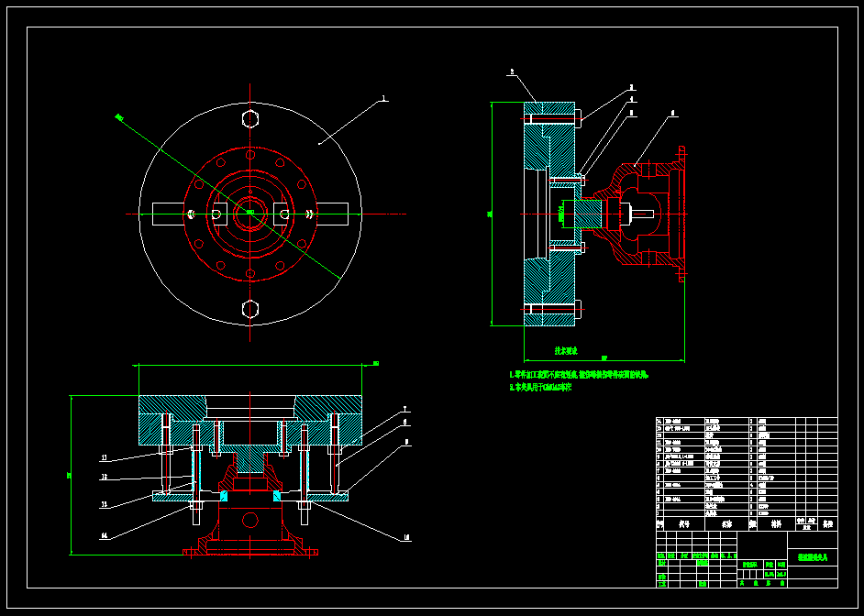Select horizontal dimension text below side view

(x=604, y=357)
